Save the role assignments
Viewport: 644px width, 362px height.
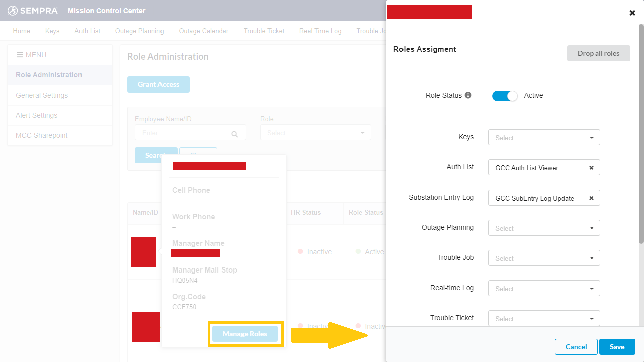pos(617,346)
